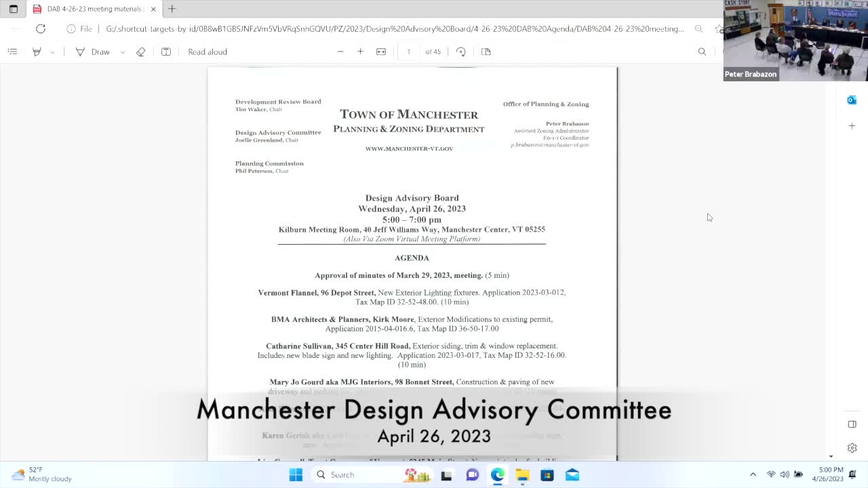Image resolution: width=868 pixels, height=488 pixels.
Task: Show hidden system tray icons
Action: 753,474
